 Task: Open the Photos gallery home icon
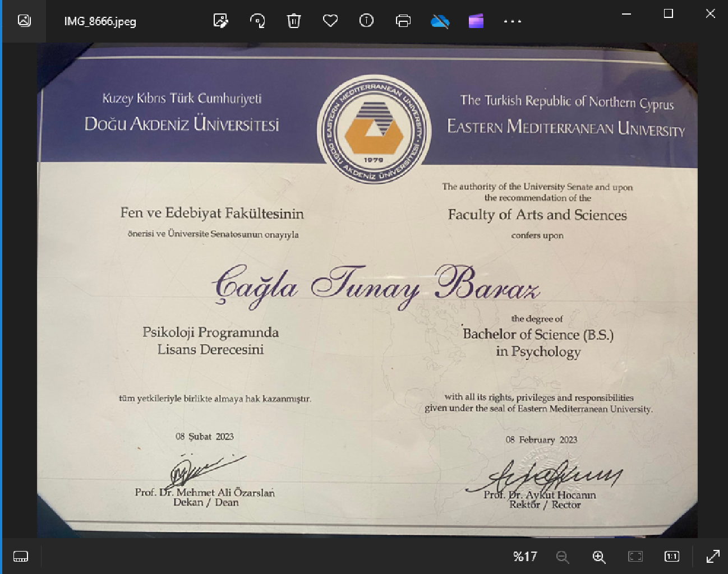[24, 21]
